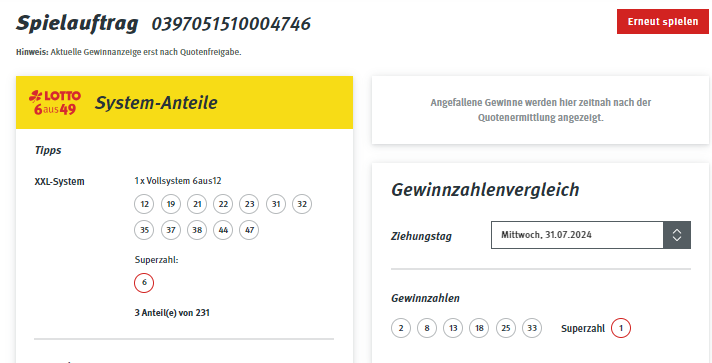Open the Ziehungstag dropdown arrows

[x=677, y=235]
